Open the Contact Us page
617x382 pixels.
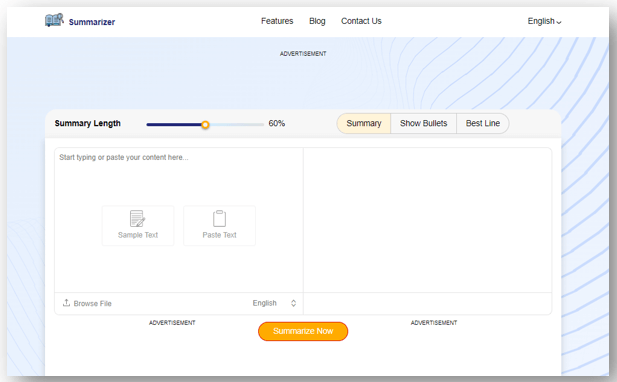tap(361, 21)
